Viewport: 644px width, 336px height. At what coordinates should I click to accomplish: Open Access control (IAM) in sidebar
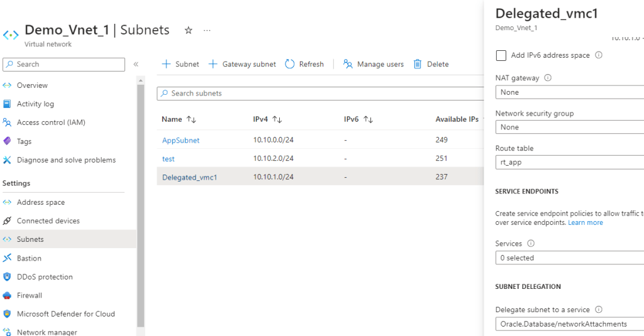50,122
